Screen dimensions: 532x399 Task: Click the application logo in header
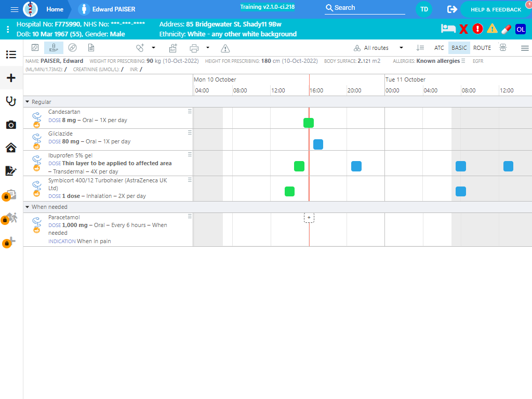tap(30, 9)
